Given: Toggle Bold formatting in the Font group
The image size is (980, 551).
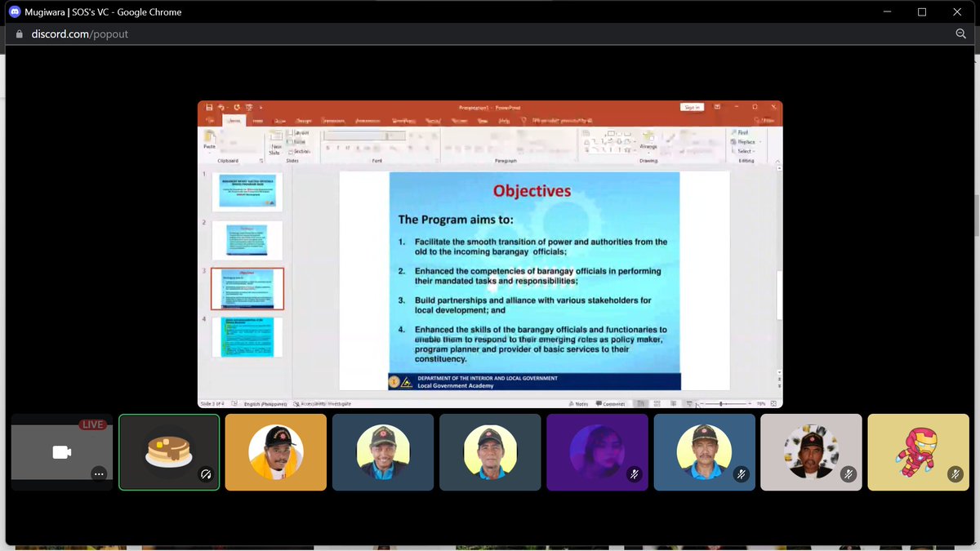Looking at the screenshot, I should coord(327,148).
